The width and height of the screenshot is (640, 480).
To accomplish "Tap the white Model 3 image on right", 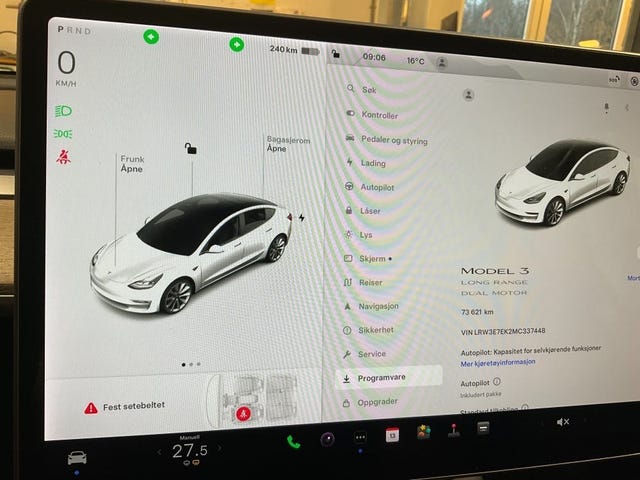I will 562,182.
